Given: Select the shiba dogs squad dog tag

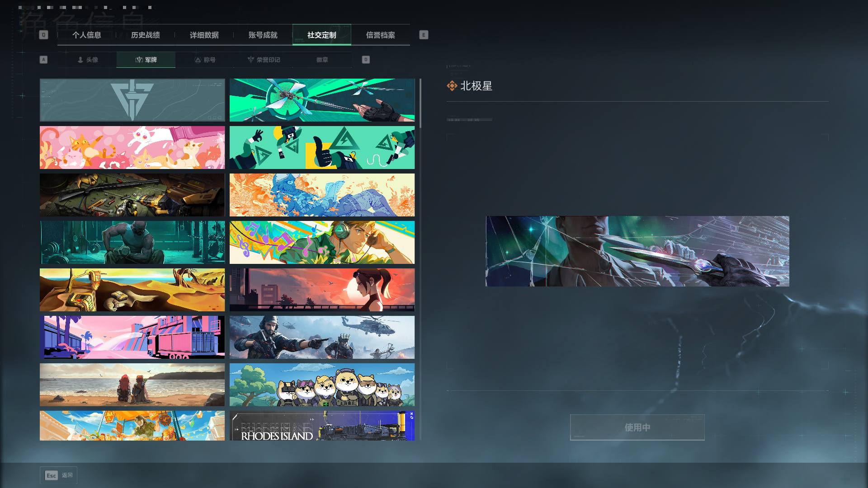Looking at the screenshot, I should [322, 385].
